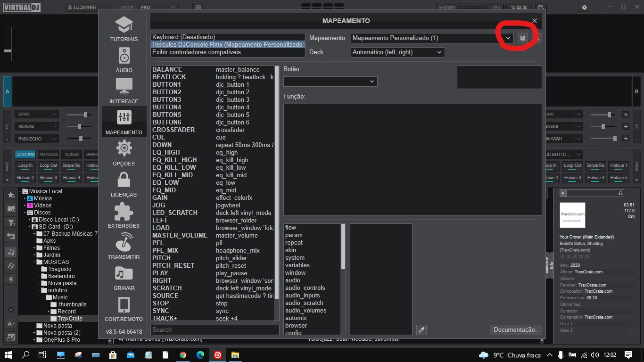Click the Documentação button

point(516,330)
